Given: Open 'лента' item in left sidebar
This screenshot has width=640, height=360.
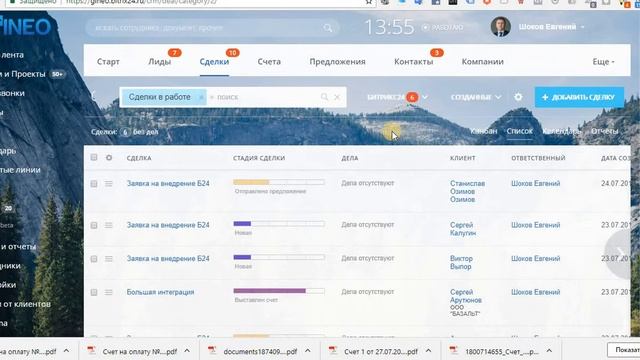Looking at the screenshot, I should (x=12, y=55).
